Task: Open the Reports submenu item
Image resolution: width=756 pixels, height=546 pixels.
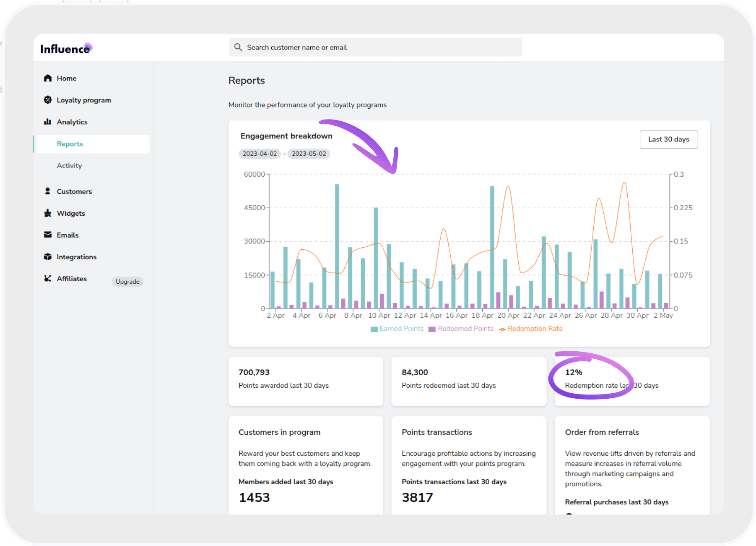Action: (70, 144)
